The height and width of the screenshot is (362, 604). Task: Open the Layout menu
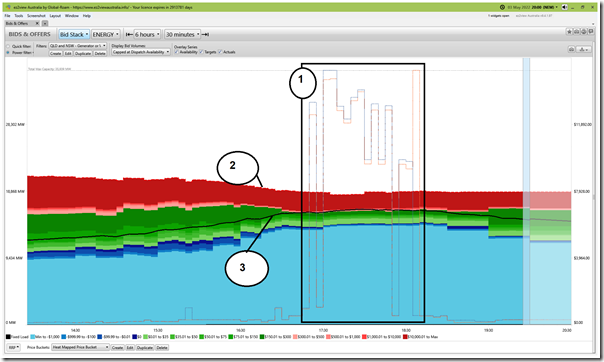coord(55,16)
